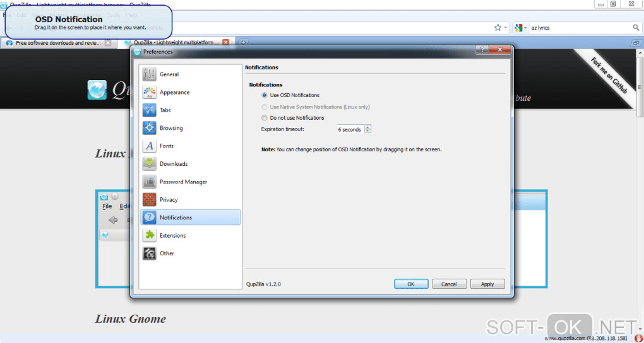The image size is (644, 343).
Task: Click the Note about OSD position text
Action: [x=352, y=149]
